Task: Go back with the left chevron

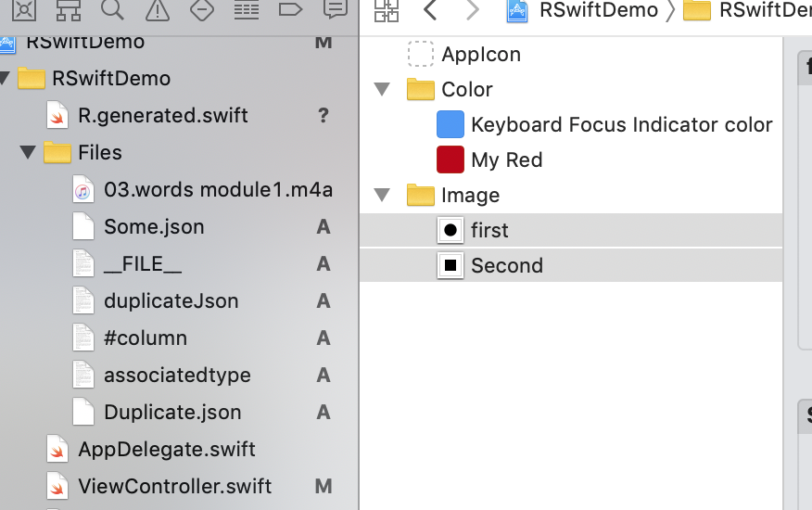Action: tap(429, 10)
